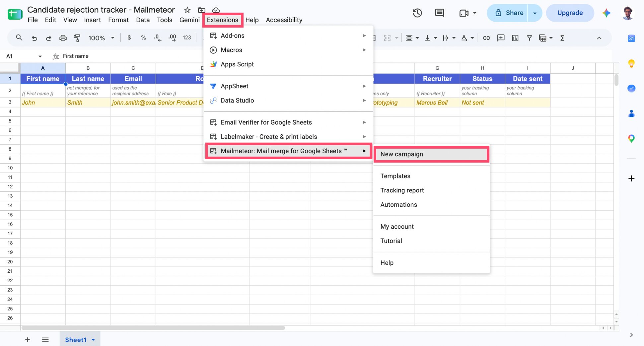The width and height of the screenshot is (644, 346).
Task: Open Templates in Mailmeteor submenu
Action: coord(431,176)
